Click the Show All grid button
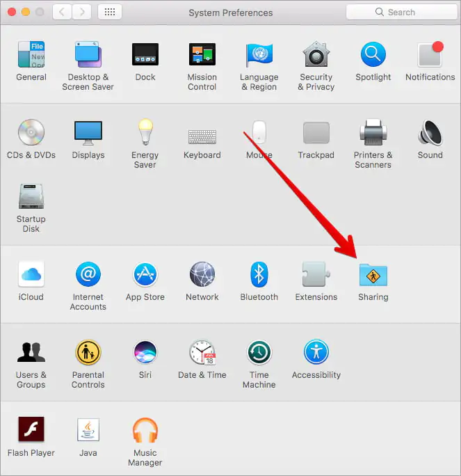The image size is (461, 476). click(x=110, y=12)
